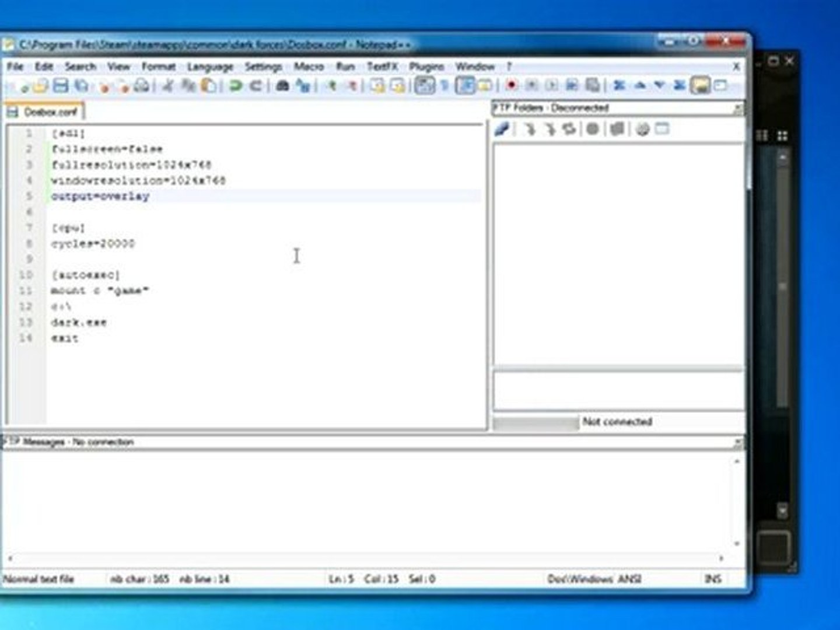Select the Dosbox.conf document tab
Screen dimensions: 840x630
coord(44,111)
